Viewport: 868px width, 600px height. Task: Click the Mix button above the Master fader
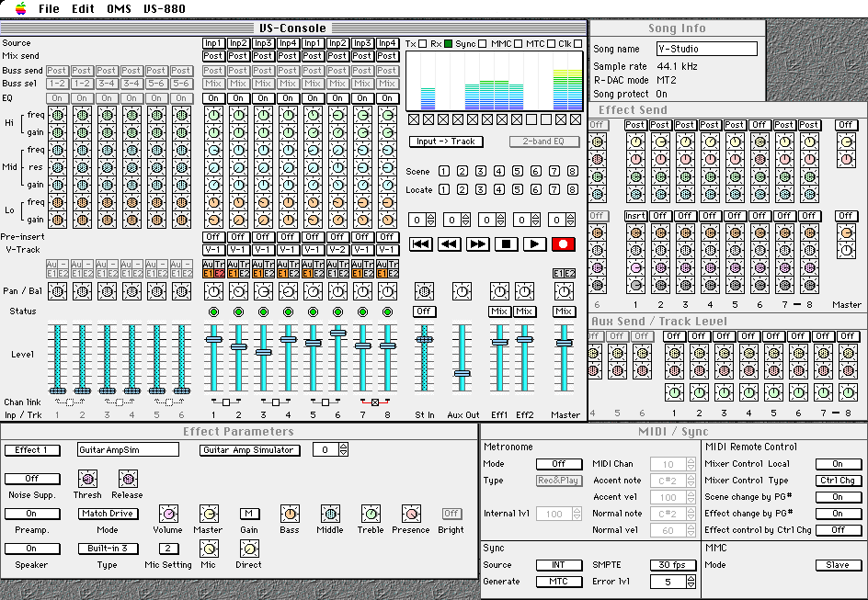(564, 311)
